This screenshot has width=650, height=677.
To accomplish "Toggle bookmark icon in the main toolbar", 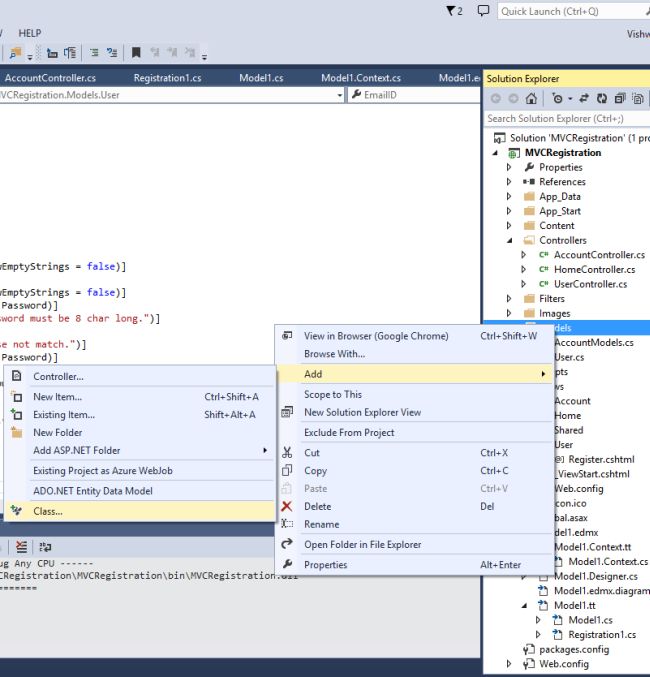I will pos(136,53).
